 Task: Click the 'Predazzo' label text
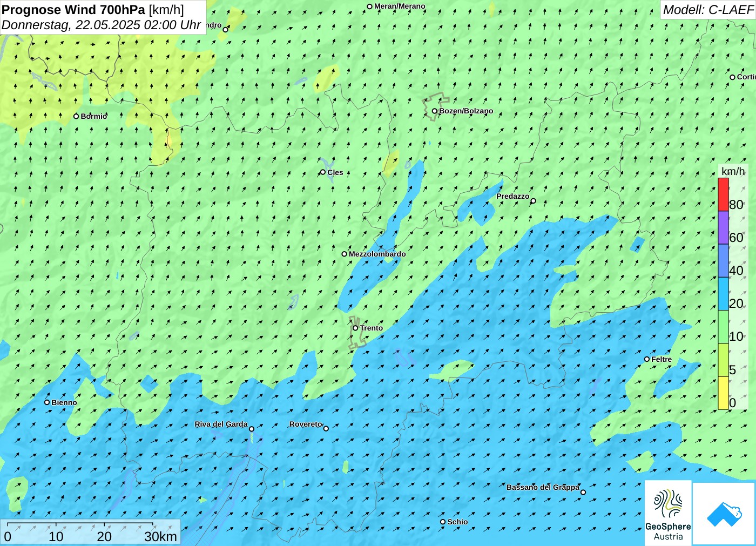513,196
